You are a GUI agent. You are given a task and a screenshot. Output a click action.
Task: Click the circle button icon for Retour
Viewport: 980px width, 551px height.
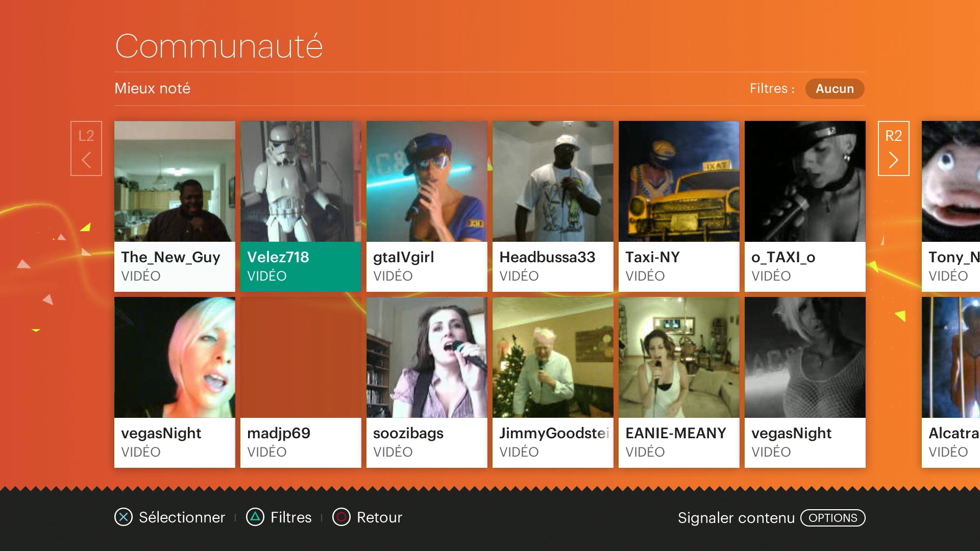coord(341,517)
